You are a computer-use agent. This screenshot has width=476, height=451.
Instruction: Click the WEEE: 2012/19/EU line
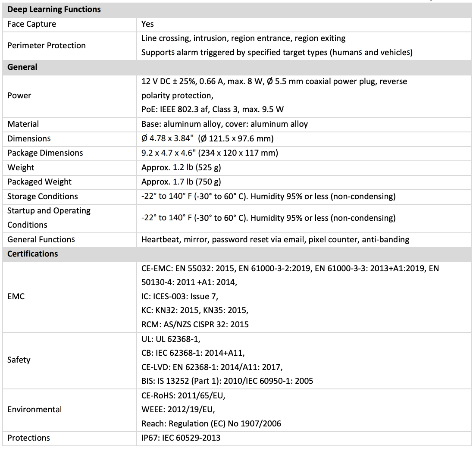[178, 410]
